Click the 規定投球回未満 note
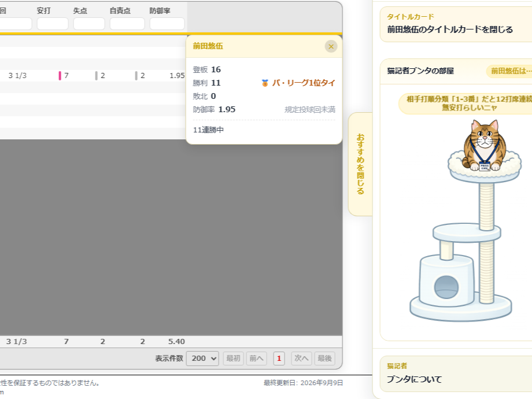This screenshot has height=399, width=532. [310, 110]
